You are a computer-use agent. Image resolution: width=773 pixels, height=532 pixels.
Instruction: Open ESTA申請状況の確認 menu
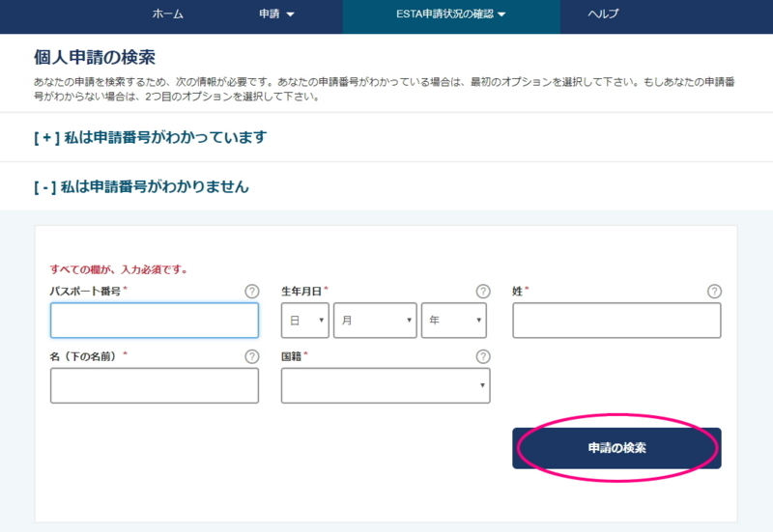[451, 14]
